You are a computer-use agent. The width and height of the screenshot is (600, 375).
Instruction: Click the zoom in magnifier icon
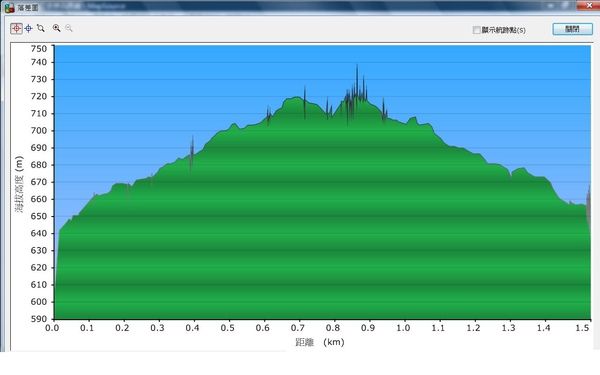(56, 28)
